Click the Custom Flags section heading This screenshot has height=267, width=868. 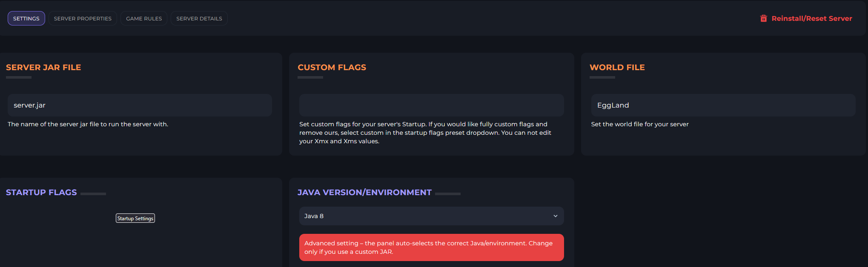tap(332, 67)
